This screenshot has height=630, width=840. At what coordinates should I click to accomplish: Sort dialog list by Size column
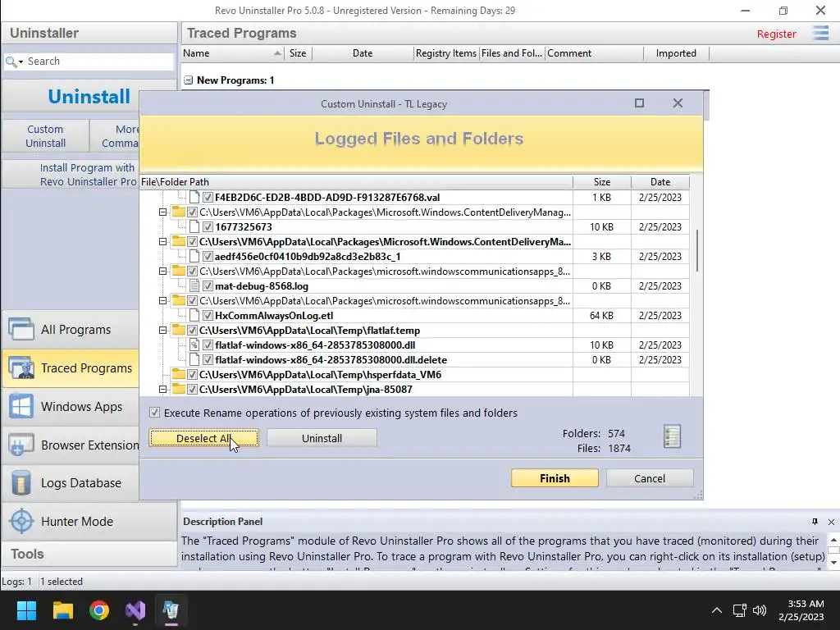point(601,182)
